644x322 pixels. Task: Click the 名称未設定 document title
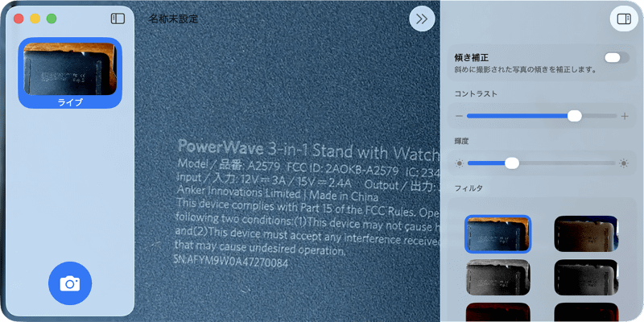(173, 19)
